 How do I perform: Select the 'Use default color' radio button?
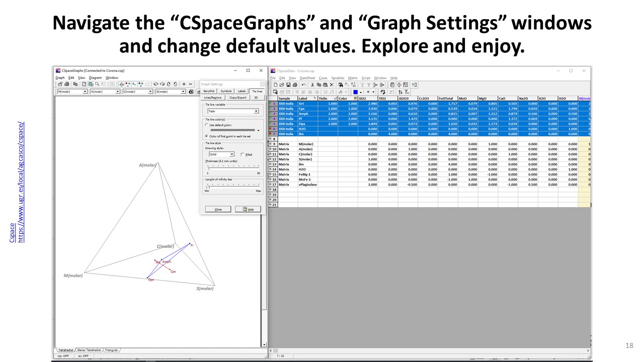point(207,125)
